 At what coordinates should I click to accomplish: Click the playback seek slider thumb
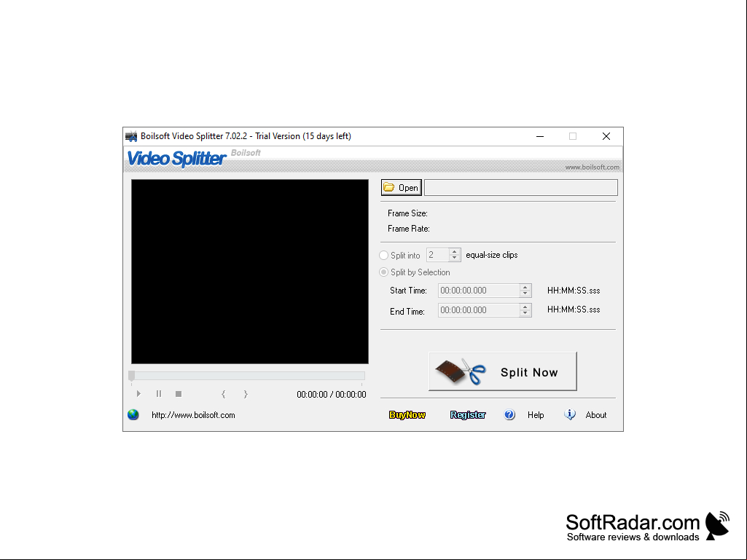(x=131, y=376)
